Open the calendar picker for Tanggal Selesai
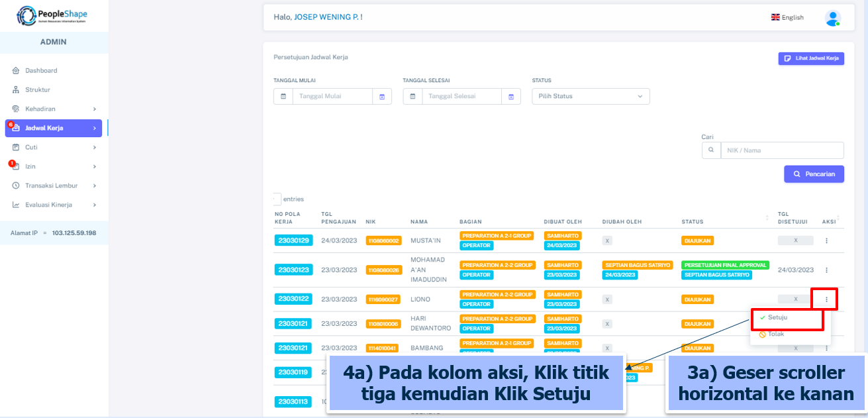This screenshot has width=868, height=418. point(510,97)
